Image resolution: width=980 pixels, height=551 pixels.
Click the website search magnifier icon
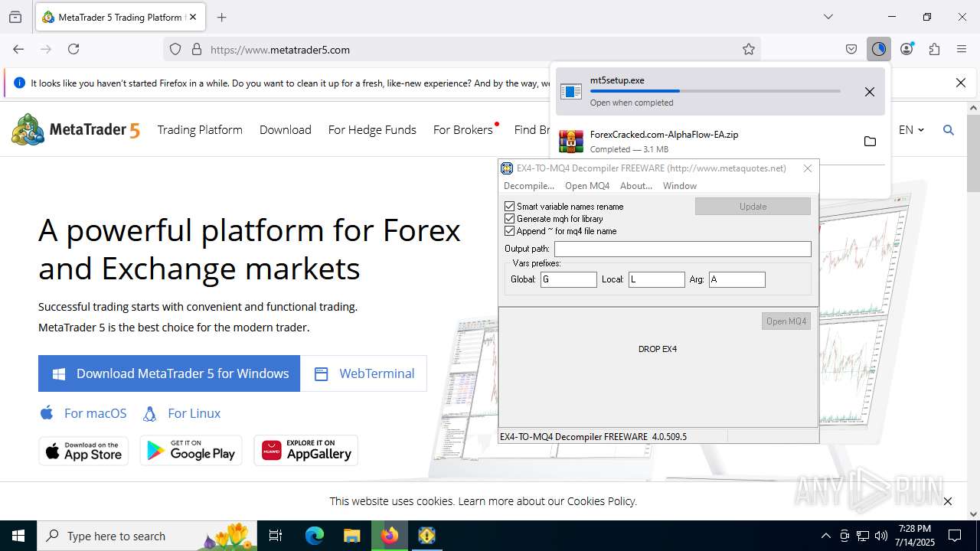(x=949, y=130)
